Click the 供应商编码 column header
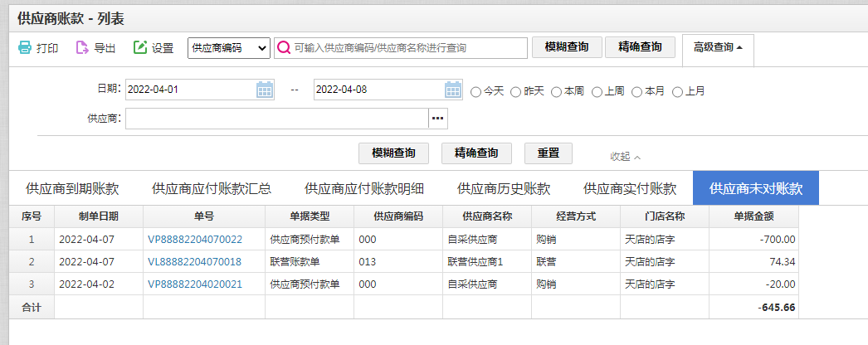 coord(398,216)
